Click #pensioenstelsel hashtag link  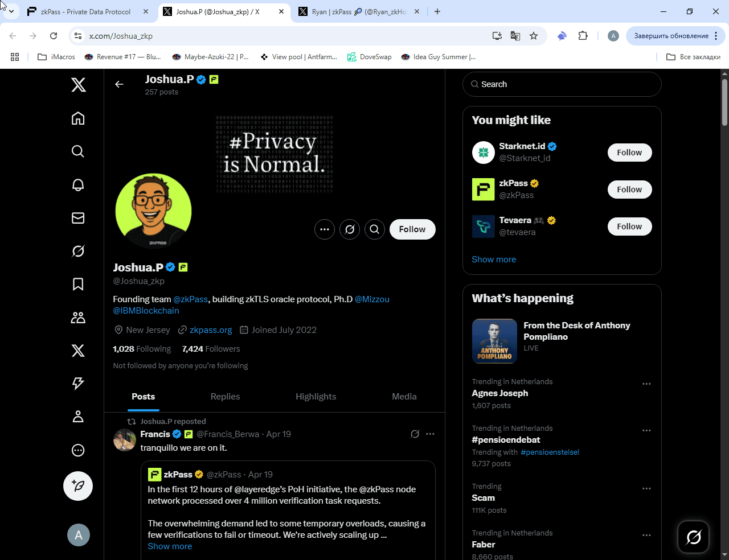click(x=550, y=452)
